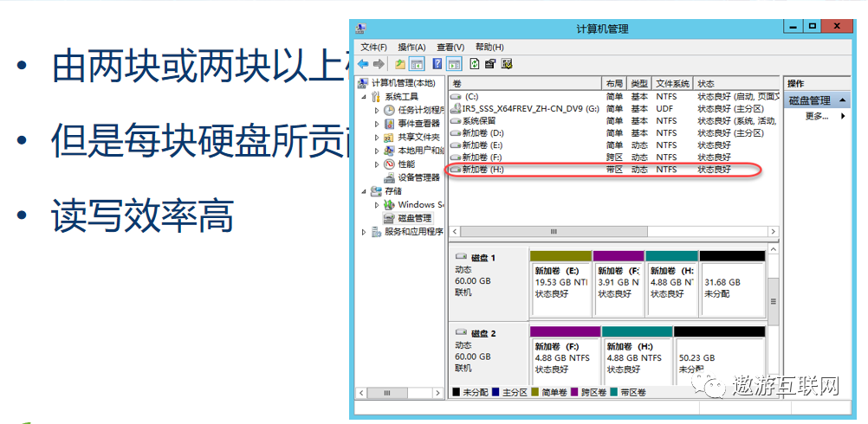
Task: Open Properties via the toolbar icon
Action: tap(490, 64)
